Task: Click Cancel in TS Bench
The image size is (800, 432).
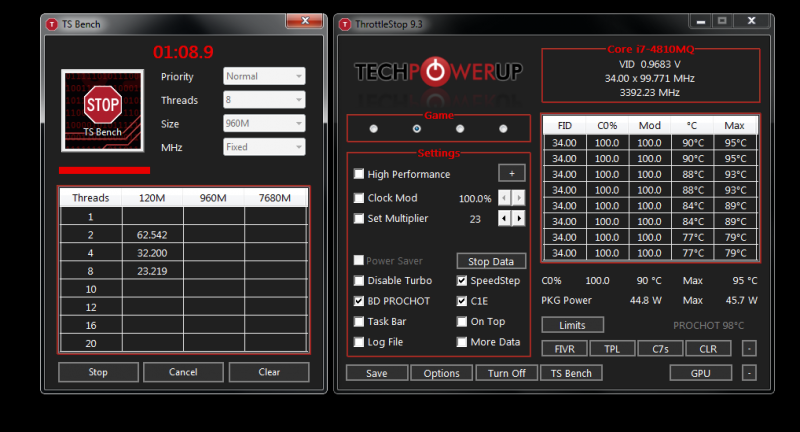Action: 183,372
